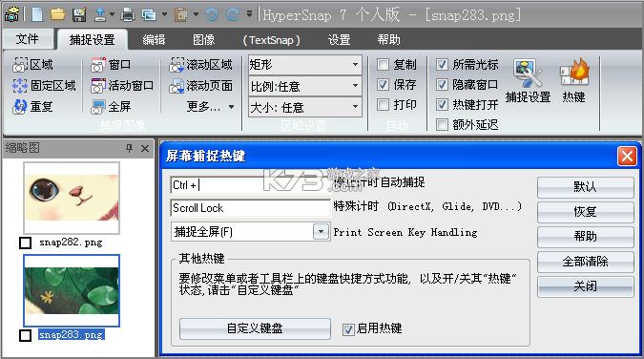Toggle the 热键打开 hotkeys on checkbox
The width and height of the screenshot is (644, 359).
pyautogui.click(x=442, y=104)
